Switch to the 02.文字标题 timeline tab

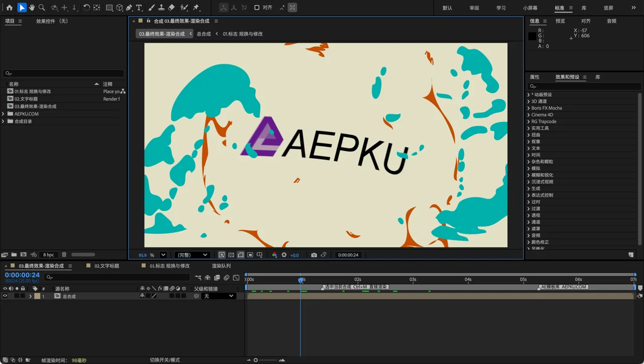point(107,266)
